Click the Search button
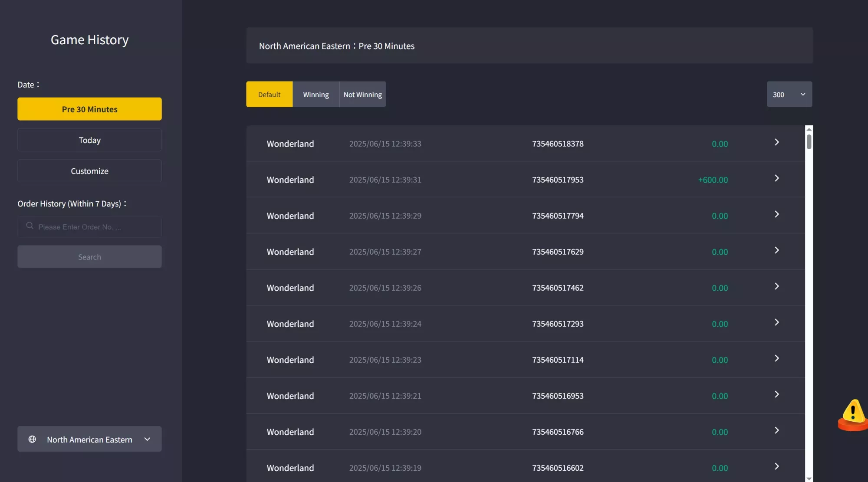Image resolution: width=868 pixels, height=482 pixels. coord(89,257)
